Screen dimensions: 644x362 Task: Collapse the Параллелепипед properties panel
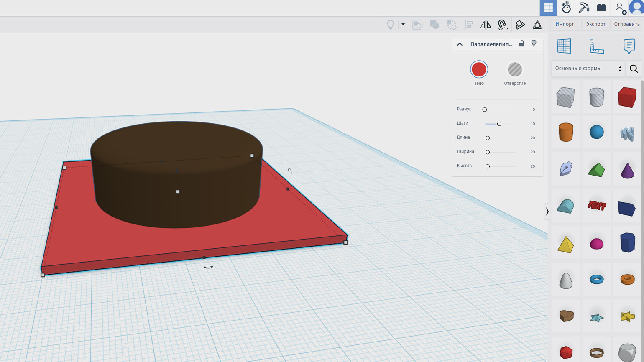coord(460,44)
